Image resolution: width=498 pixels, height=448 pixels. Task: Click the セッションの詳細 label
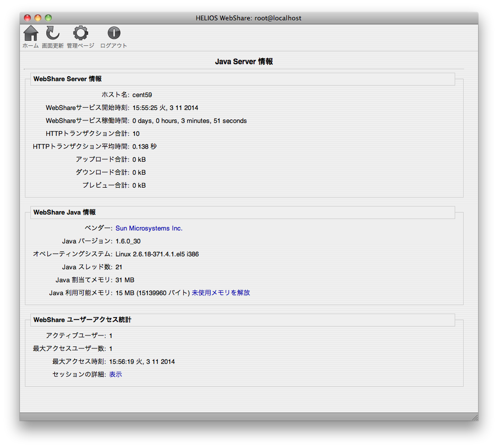(x=79, y=375)
